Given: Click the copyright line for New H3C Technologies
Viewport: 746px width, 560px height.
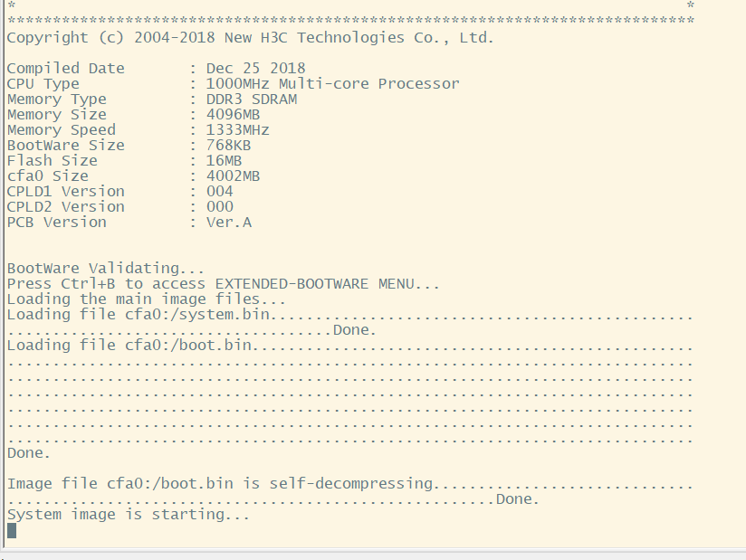Looking at the screenshot, I should 250,37.
